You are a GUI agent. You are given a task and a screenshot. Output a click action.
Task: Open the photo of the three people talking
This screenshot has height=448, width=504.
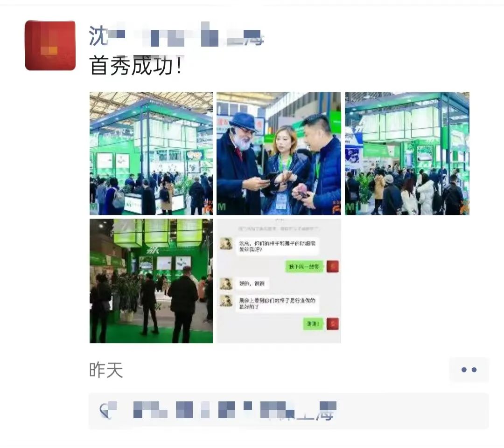(279, 153)
